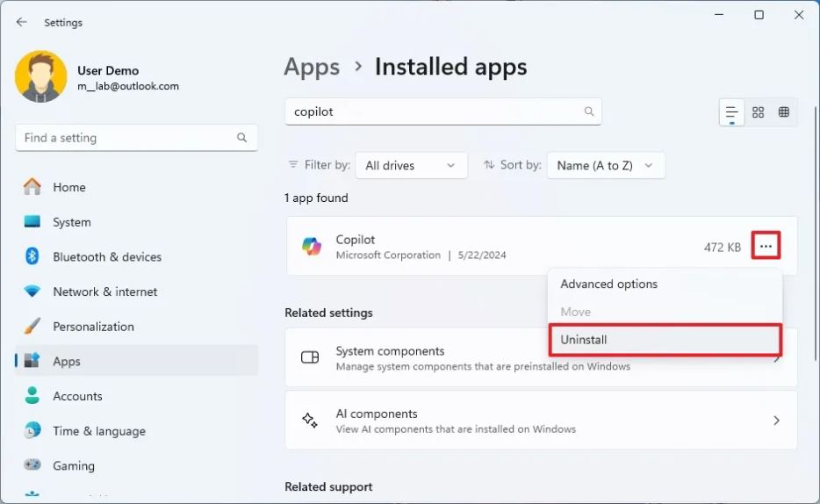
Task: Open the System settings page
Action: 136,222
